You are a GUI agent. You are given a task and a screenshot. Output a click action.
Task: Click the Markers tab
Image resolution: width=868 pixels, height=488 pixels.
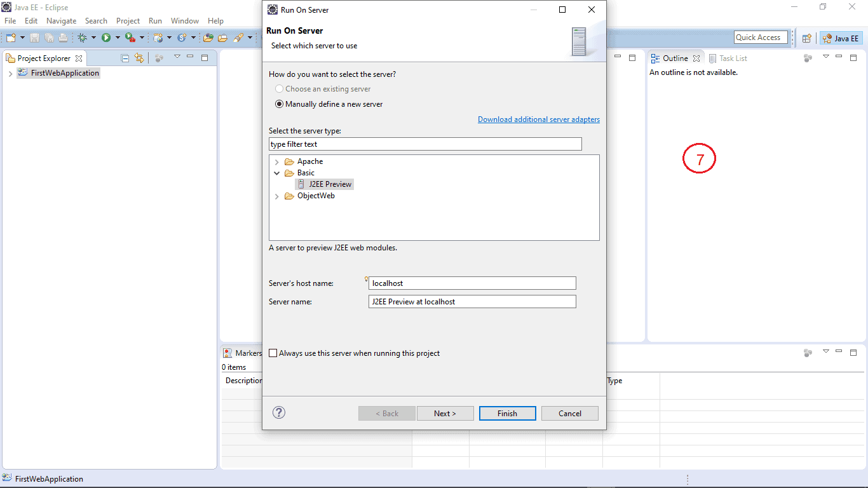click(242, 353)
